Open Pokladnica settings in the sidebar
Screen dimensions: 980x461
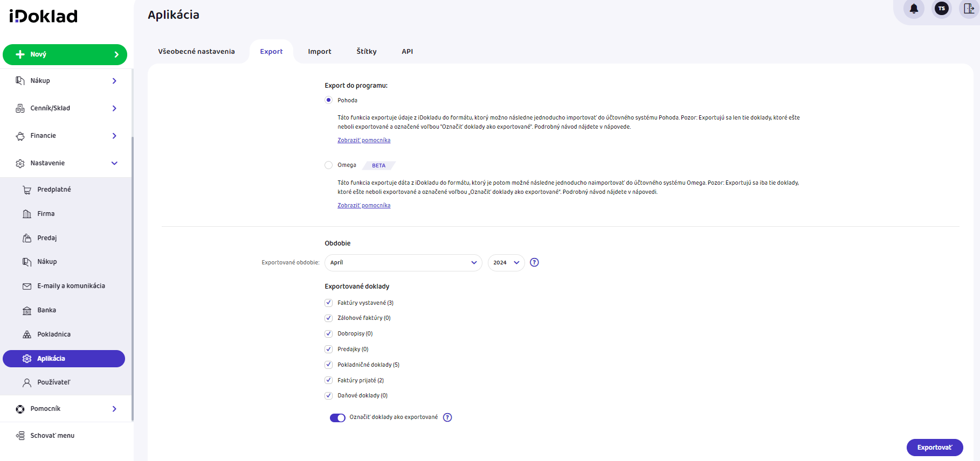(53, 334)
